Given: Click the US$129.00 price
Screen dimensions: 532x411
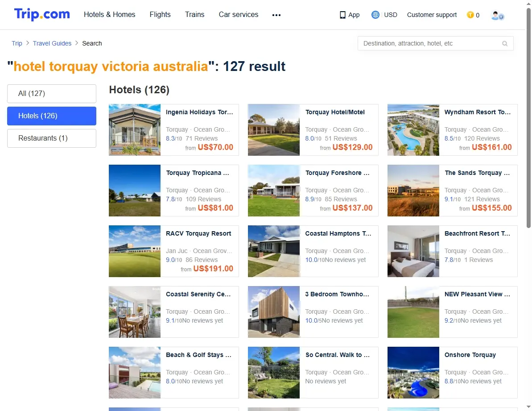Looking at the screenshot, I should click(353, 147).
